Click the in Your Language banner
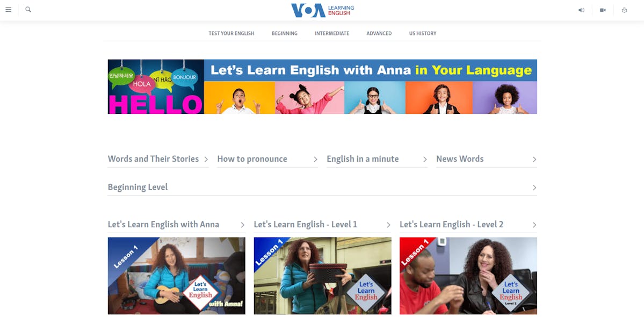Screen dimensions: 644x317 click(x=322, y=87)
